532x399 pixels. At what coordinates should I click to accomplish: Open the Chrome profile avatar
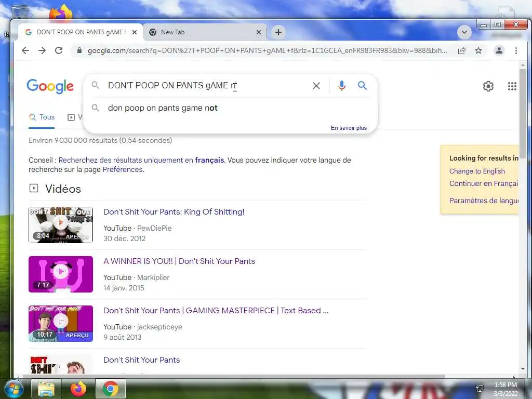tap(499, 50)
